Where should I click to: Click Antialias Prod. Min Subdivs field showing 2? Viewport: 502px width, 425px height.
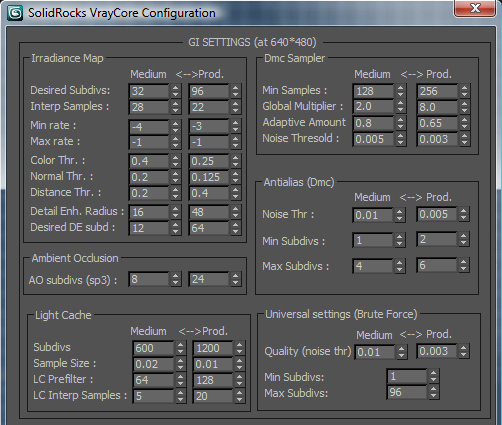(x=437, y=239)
